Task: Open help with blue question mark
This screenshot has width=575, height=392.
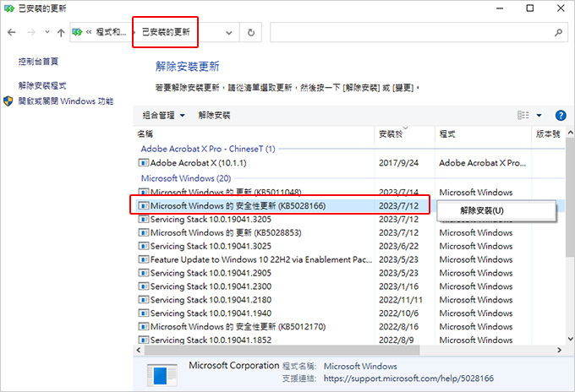Action: 561,116
